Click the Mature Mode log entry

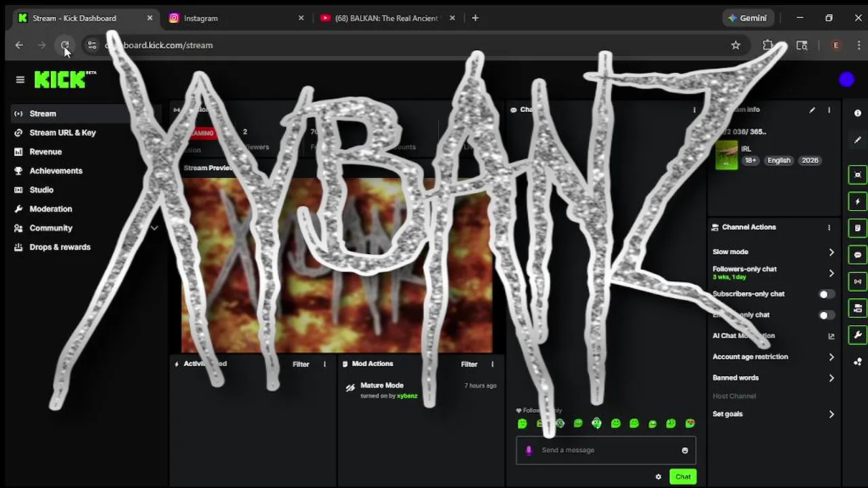(420, 390)
